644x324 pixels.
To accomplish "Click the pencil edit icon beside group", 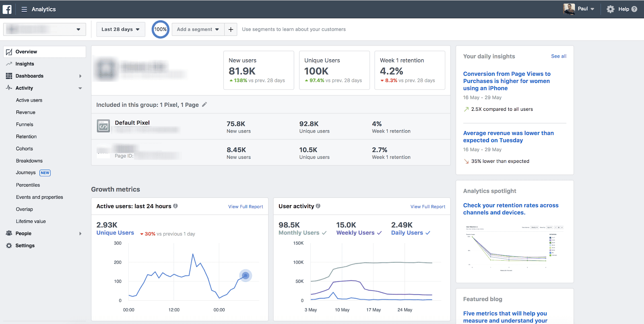I will pyautogui.click(x=204, y=105).
